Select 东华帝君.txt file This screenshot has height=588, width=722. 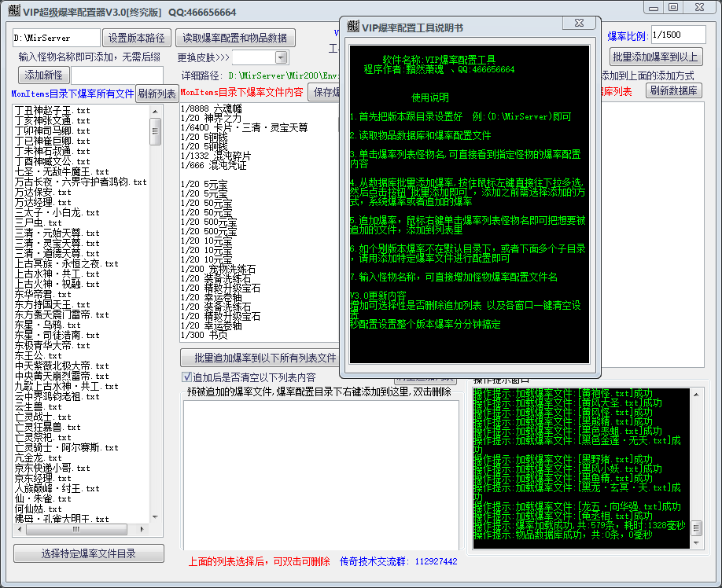click(42, 295)
